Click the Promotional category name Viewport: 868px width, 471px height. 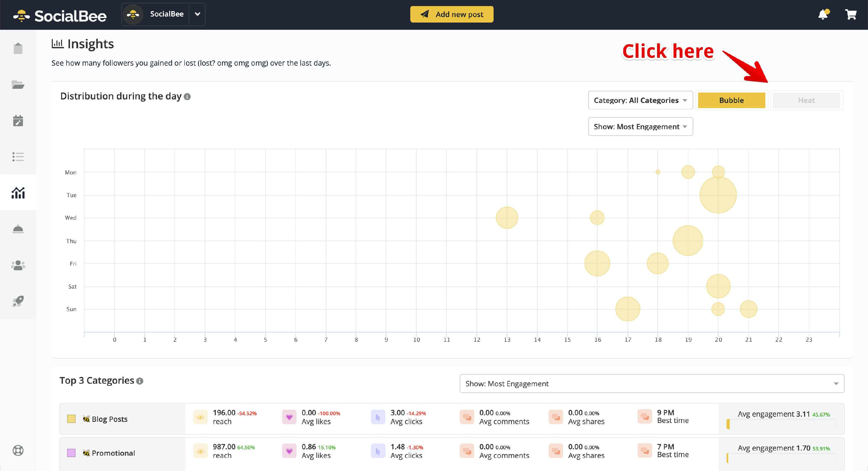pos(113,453)
